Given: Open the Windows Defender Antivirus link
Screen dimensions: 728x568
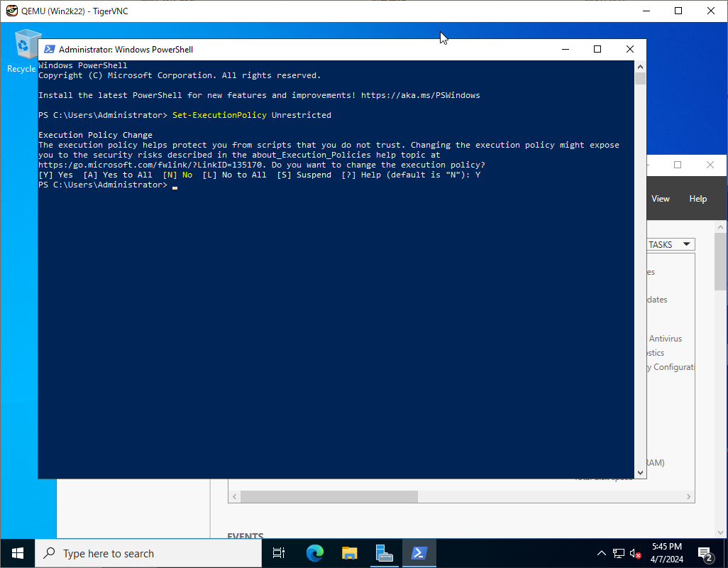Looking at the screenshot, I should 664,339.
